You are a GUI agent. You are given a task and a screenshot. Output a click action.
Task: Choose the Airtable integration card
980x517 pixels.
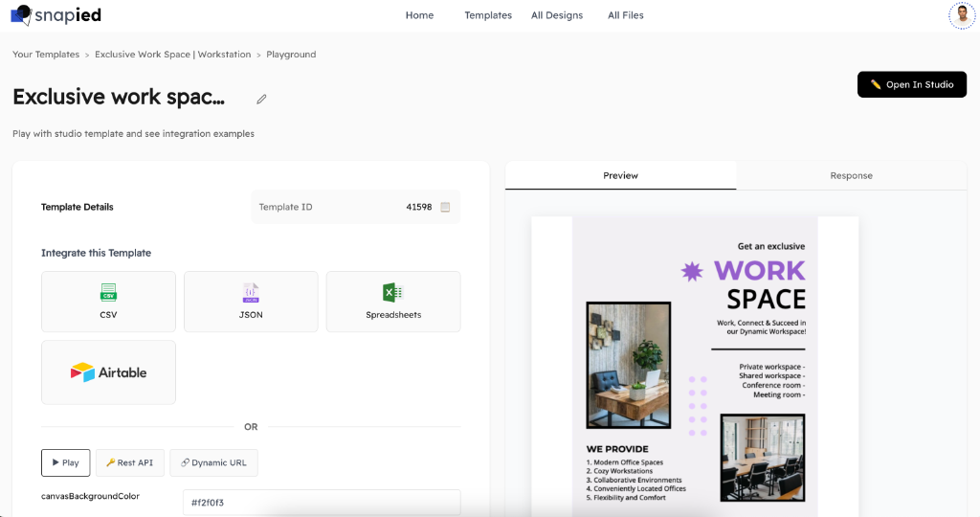click(x=108, y=371)
